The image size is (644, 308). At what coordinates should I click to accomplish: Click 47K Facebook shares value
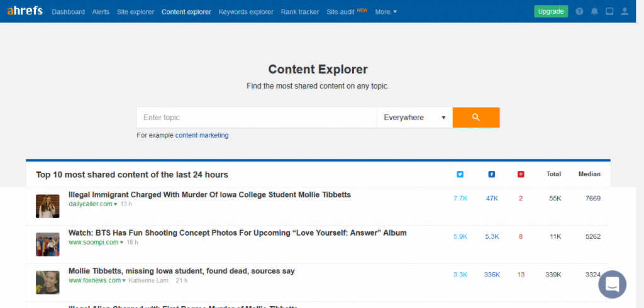492,199
